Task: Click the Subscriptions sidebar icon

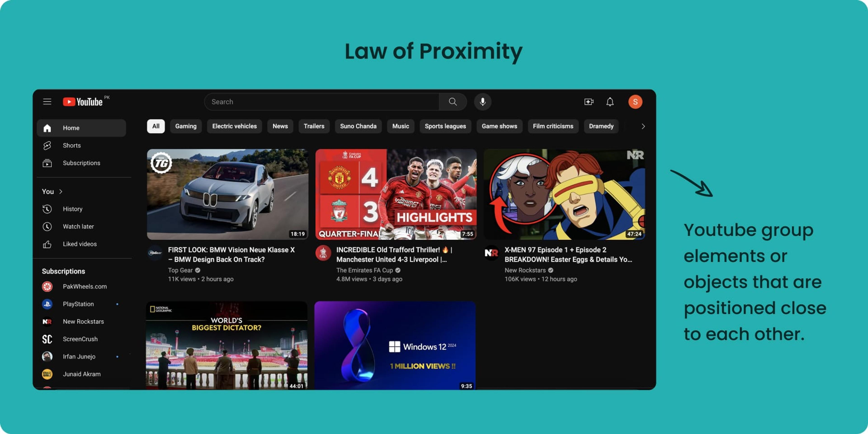Action: (47, 163)
